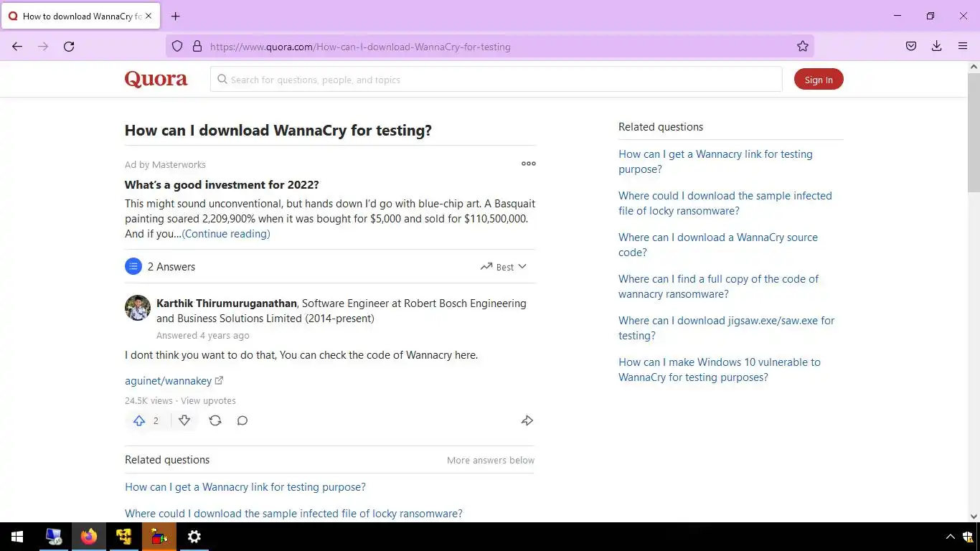Downvote Karthik's answer
This screenshot has height=551, width=980.
(x=184, y=421)
